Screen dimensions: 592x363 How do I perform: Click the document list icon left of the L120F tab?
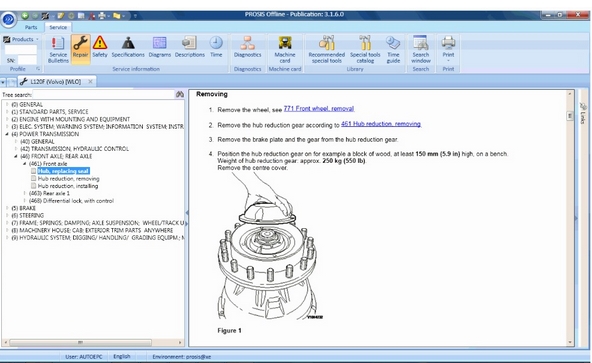coord(12,82)
